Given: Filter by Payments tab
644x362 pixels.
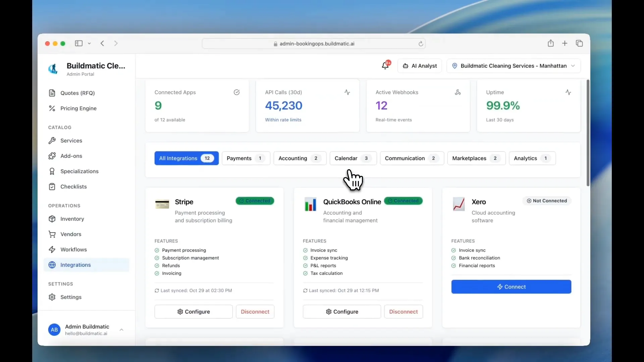Looking at the screenshot, I should (x=246, y=158).
